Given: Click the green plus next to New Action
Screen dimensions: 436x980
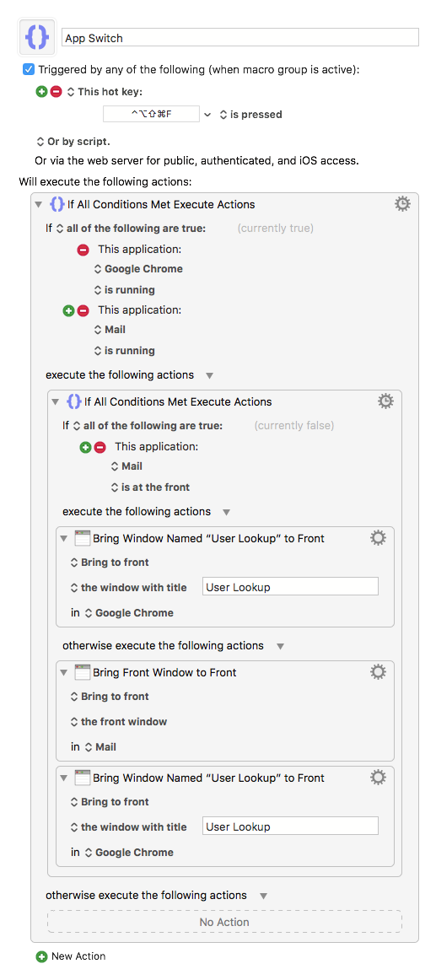Looking at the screenshot, I should 42,956.
